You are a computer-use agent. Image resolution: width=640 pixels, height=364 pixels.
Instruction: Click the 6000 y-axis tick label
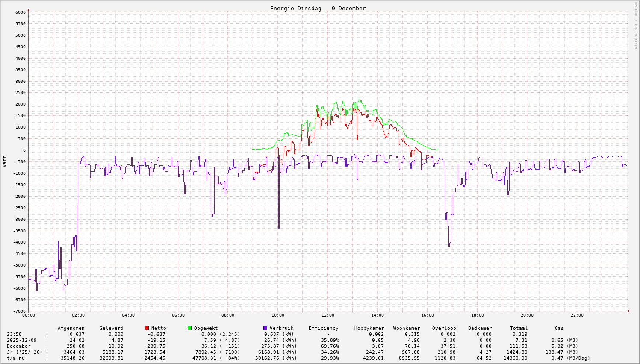21,12
